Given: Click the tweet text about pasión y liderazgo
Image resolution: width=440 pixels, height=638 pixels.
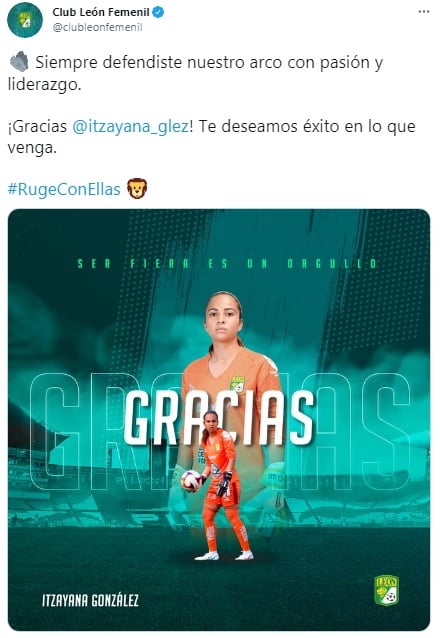Looking at the screenshot, I should tap(195, 73).
